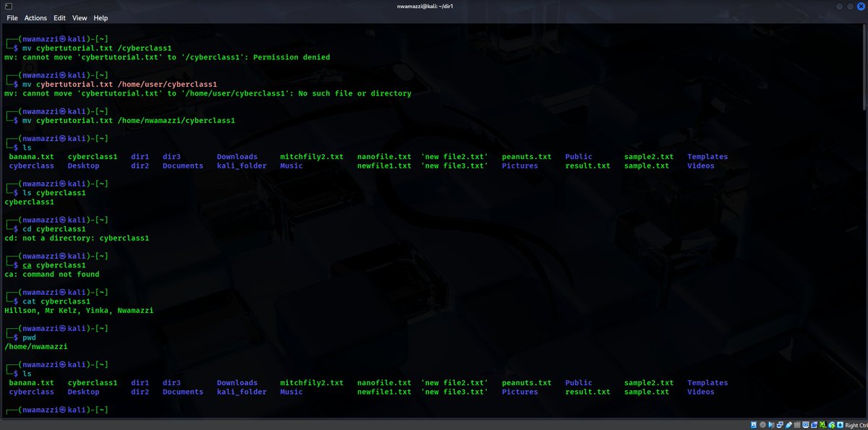Click the output 'Hillson, Mr Kelz, Yinka, Nwamazzi'
868x430 pixels.
pyautogui.click(x=79, y=310)
